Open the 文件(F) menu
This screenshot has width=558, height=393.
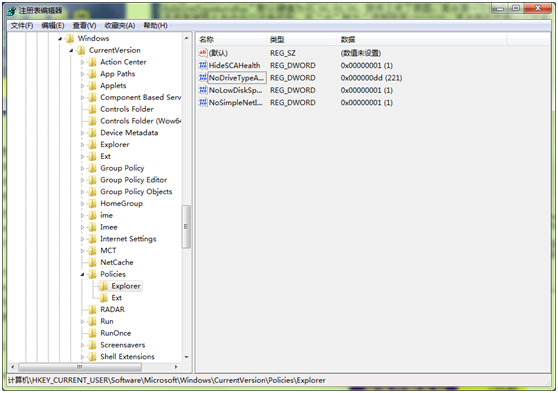pyautogui.click(x=22, y=26)
